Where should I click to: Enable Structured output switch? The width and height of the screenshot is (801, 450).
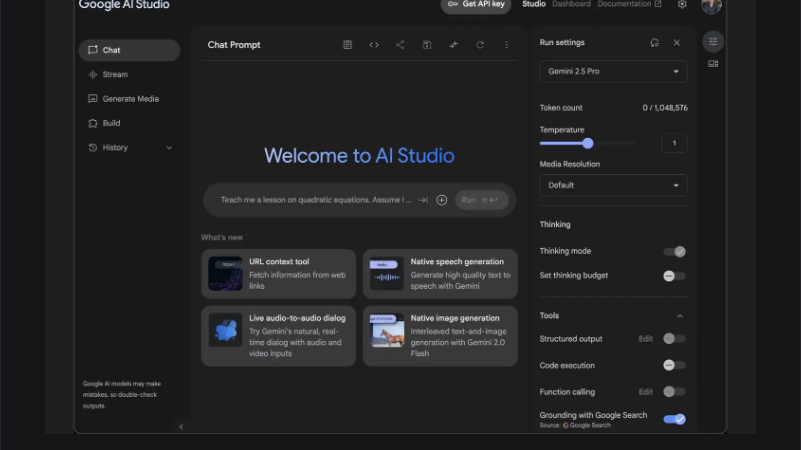click(x=674, y=339)
